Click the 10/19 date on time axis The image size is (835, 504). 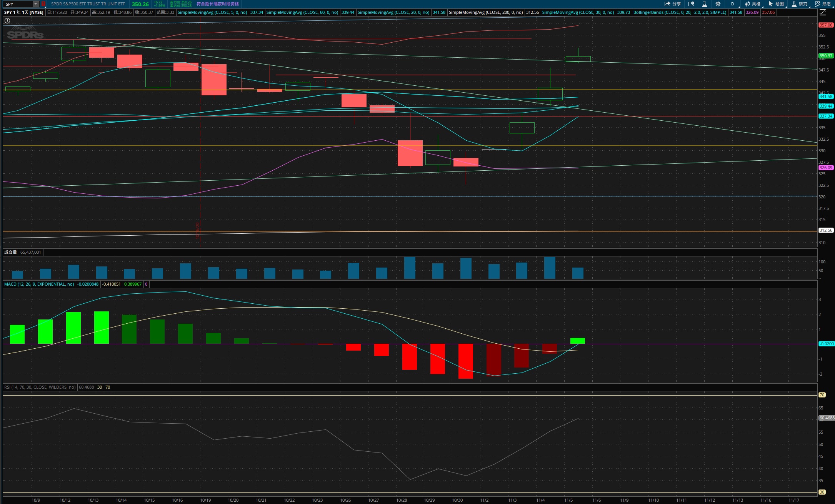point(205,500)
